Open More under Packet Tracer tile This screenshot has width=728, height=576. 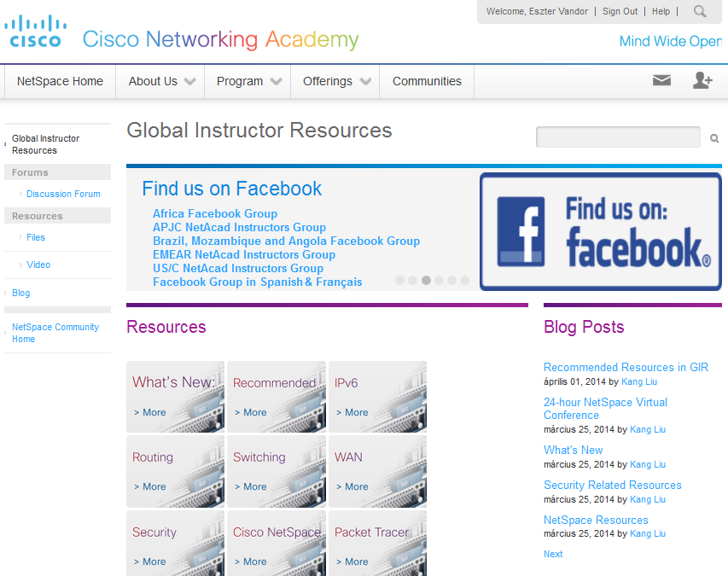(x=352, y=562)
